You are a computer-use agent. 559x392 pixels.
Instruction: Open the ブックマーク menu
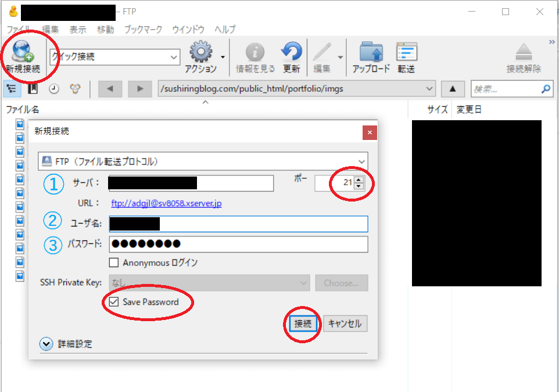click(x=143, y=29)
